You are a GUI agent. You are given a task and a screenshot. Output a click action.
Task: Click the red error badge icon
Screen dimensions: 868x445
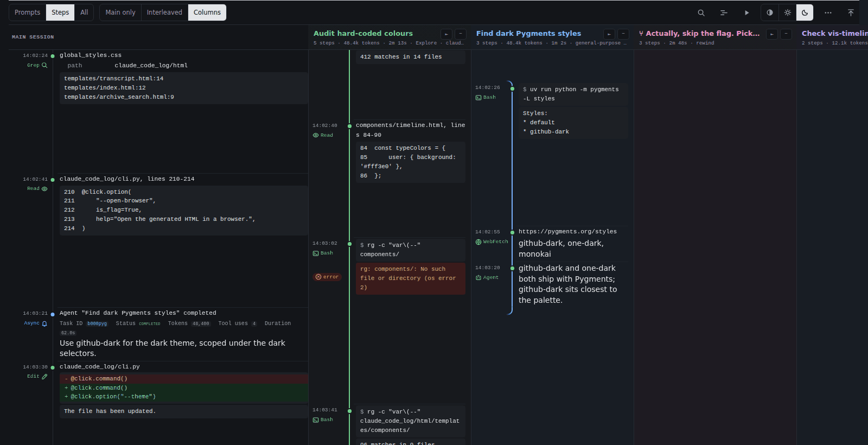click(x=318, y=277)
